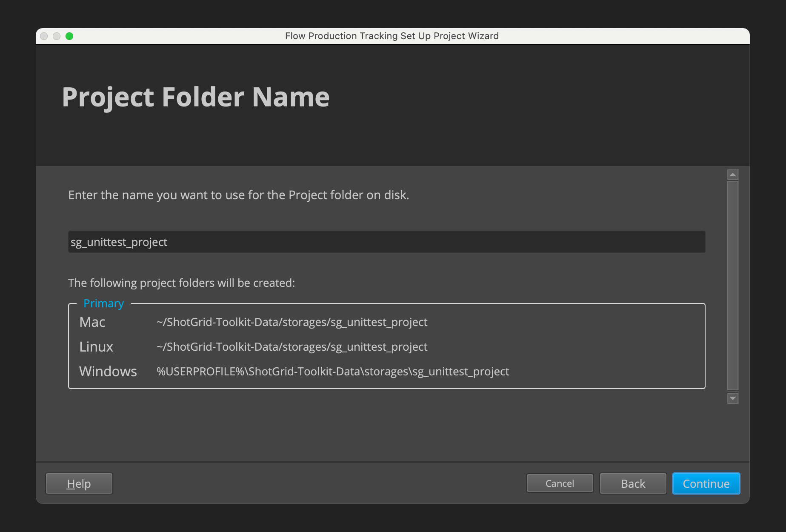This screenshot has width=786, height=532.
Task: Click the vertical scrollbar track
Action: 733,286
